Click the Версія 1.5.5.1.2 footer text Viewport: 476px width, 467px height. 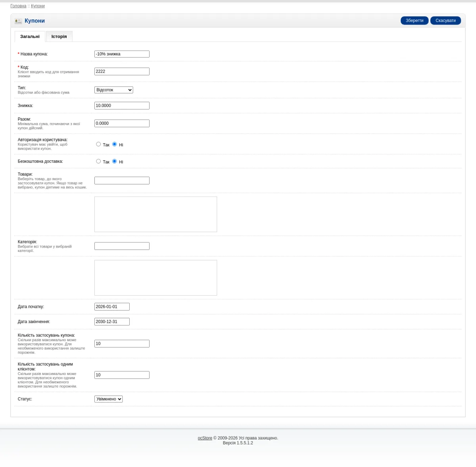pyautogui.click(x=238, y=443)
